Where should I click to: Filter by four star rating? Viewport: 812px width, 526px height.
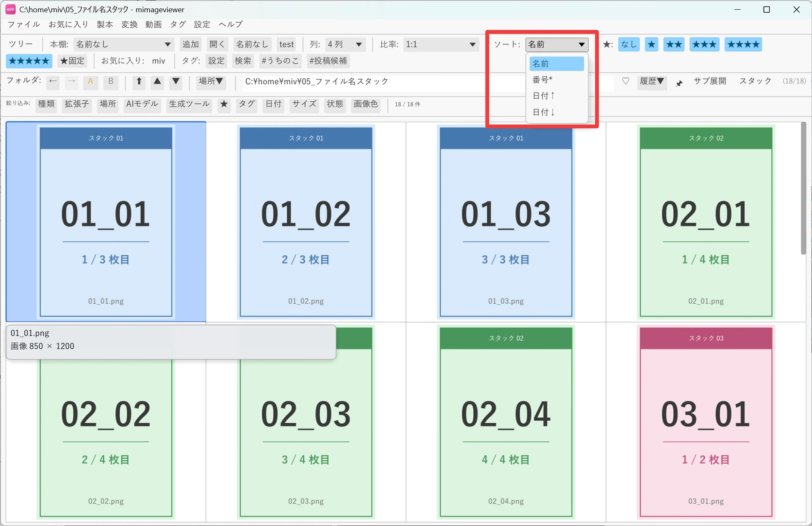tap(743, 44)
